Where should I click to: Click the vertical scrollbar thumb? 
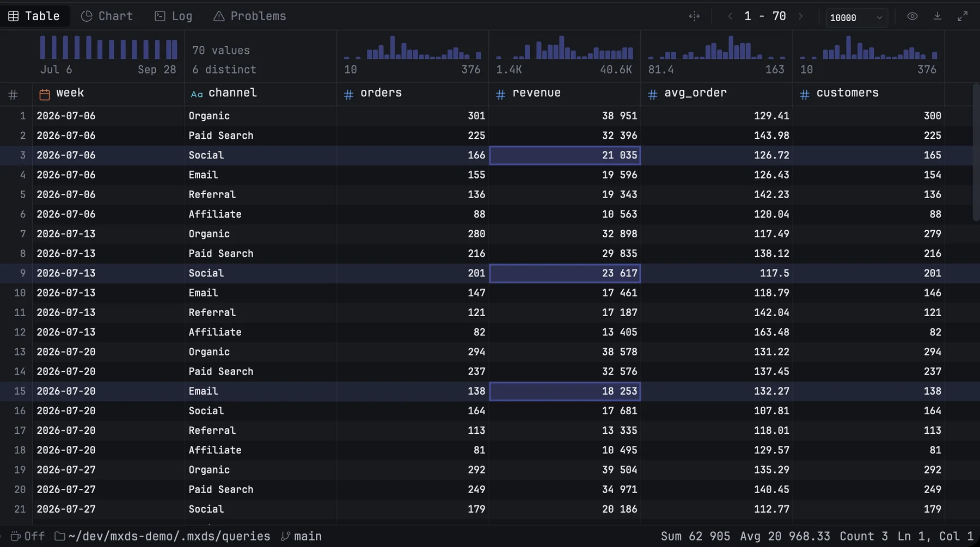(976, 152)
